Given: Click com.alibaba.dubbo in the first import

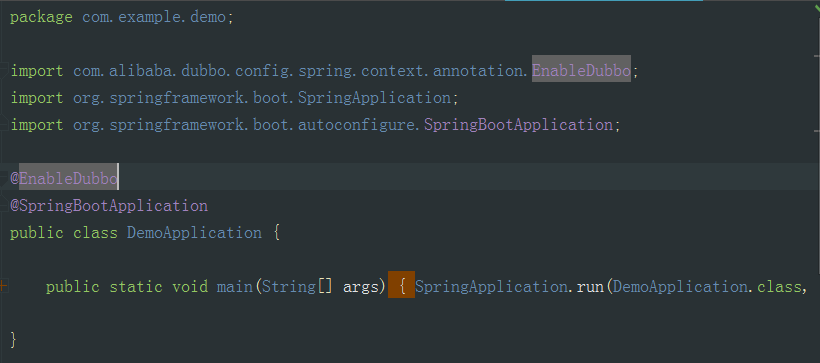Looking at the screenshot, I should [150, 71].
